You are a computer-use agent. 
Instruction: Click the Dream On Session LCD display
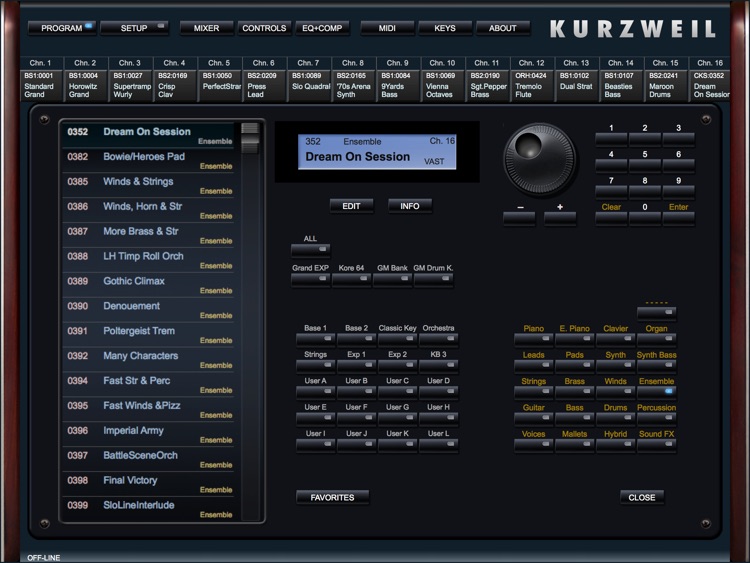[377, 152]
